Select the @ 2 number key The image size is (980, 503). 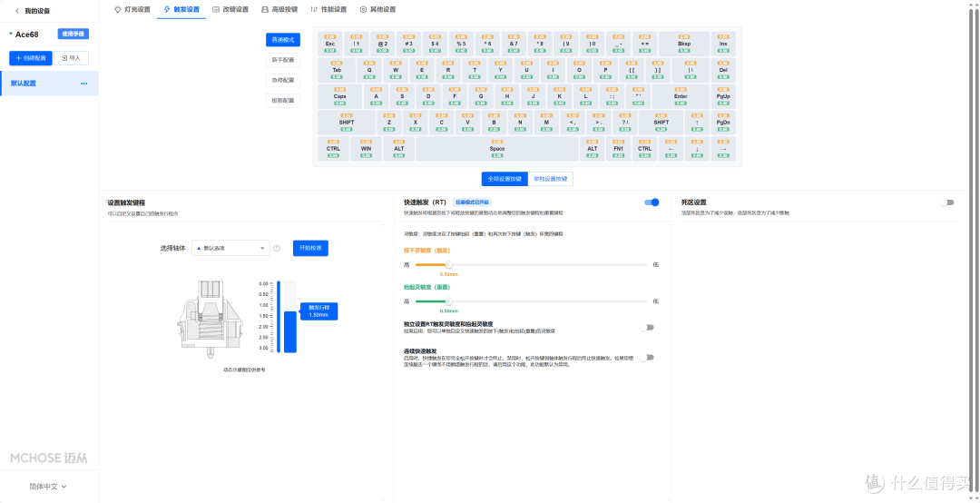[x=383, y=44]
